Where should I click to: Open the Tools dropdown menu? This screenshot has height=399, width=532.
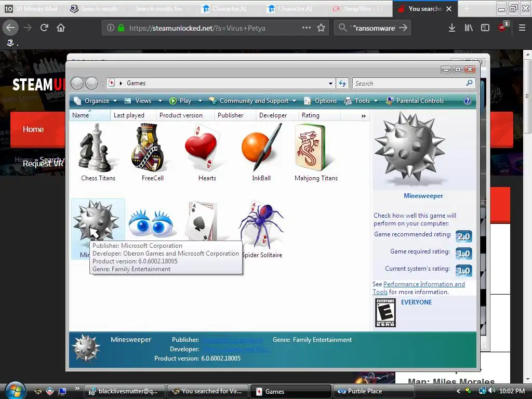361,101
